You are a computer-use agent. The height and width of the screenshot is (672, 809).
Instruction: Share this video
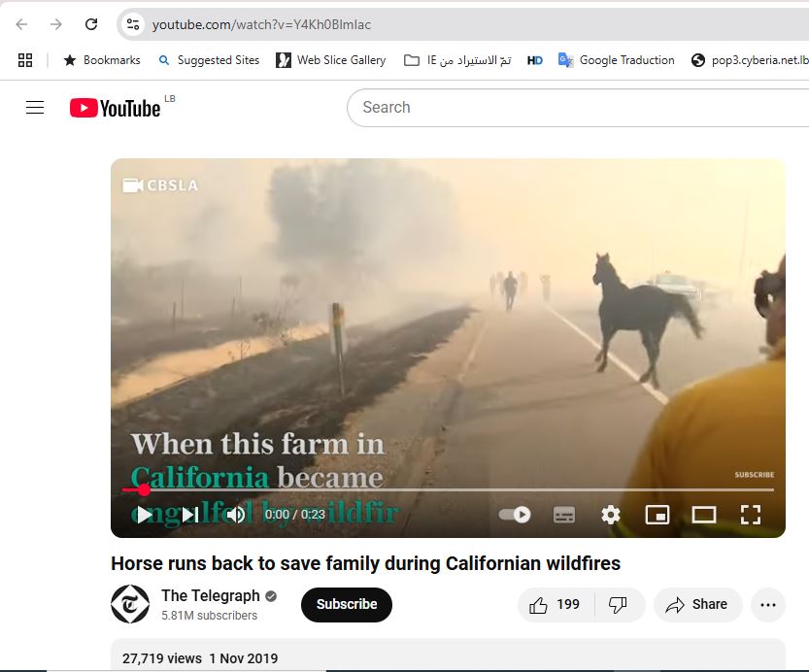point(697,604)
